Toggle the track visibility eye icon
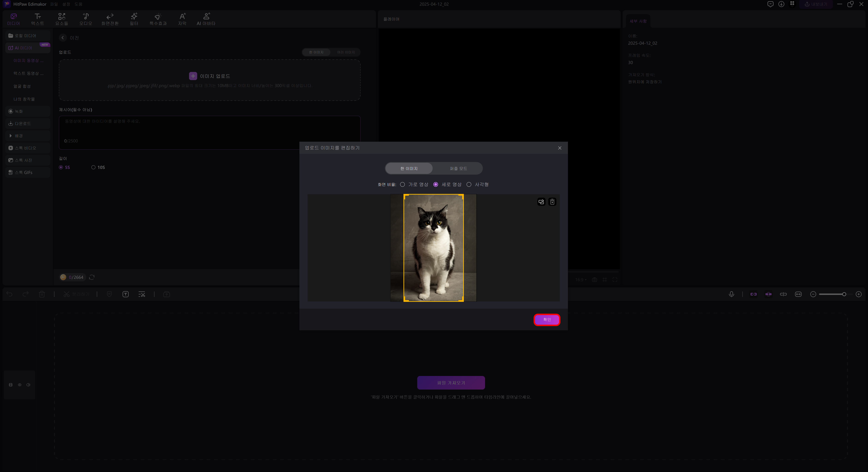The image size is (868, 472). point(19,385)
